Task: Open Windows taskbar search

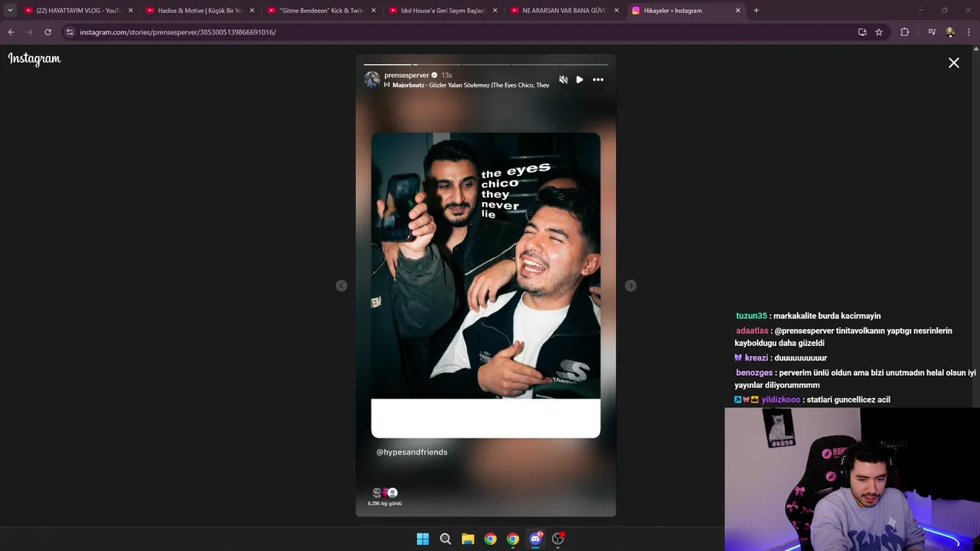Action: pyautogui.click(x=445, y=539)
